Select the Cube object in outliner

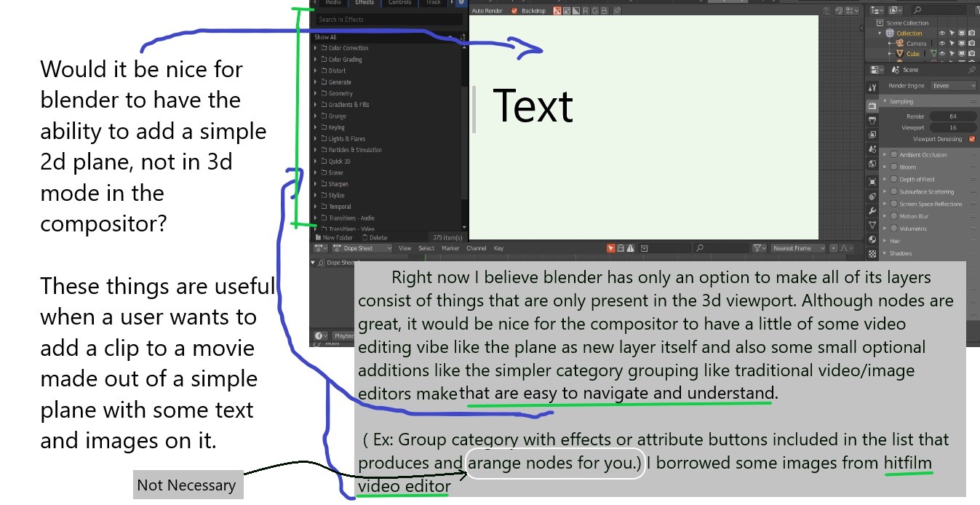(912, 54)
